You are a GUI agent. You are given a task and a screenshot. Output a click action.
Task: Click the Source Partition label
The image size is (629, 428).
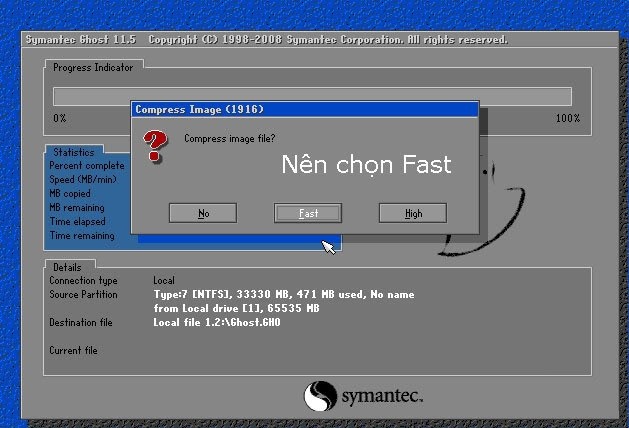tap(83, 295)
